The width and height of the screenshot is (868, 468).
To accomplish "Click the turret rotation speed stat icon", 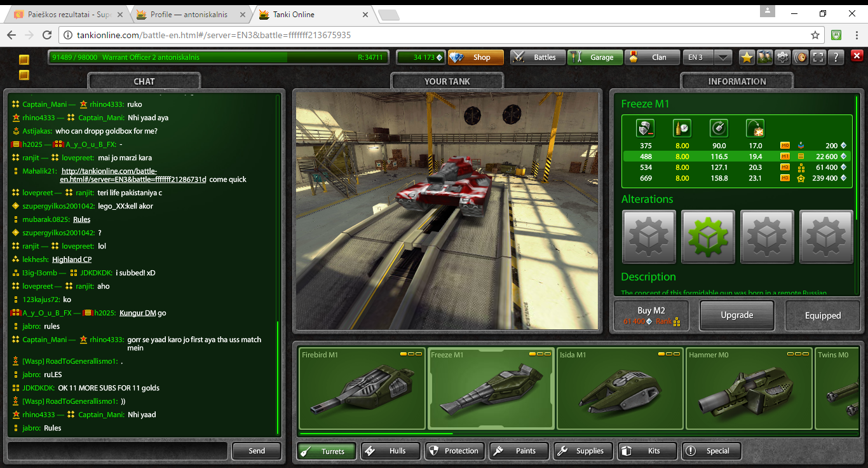I will pyautogui.click(x=719, y=128).
